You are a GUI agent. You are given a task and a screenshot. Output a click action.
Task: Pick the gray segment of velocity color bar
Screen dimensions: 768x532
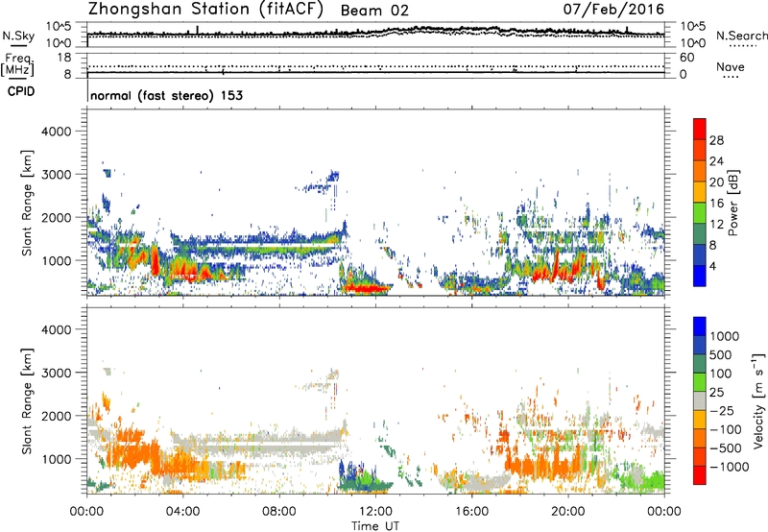(700, 401)
